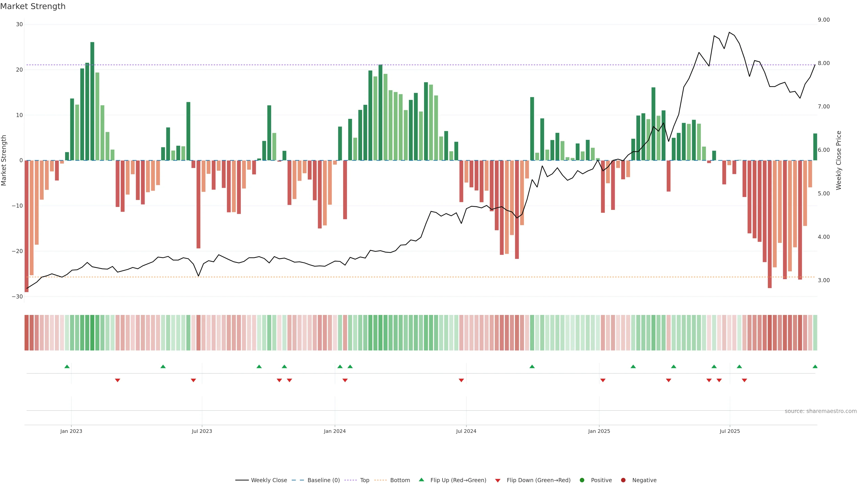Viewport: 868px width, 488px height.
Task: Click the tallest green bar in early 2023
Action: (92, 101)
